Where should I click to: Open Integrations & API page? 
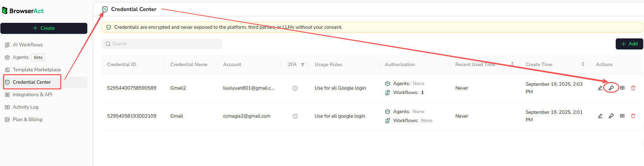click(x=32, y=94)
